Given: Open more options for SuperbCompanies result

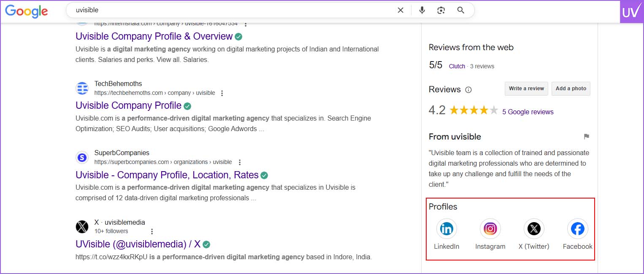Looking at the screenshot, I should [240, 162].
